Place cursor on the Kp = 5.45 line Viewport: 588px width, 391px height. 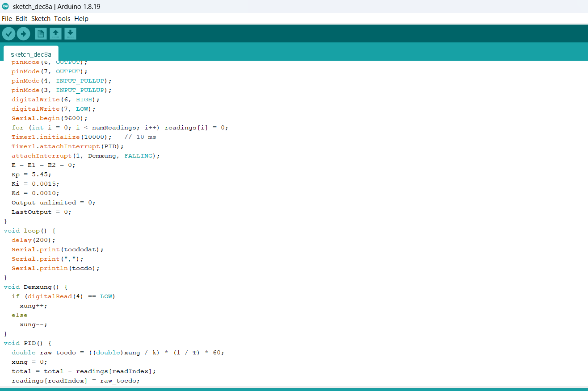(31, 175)
